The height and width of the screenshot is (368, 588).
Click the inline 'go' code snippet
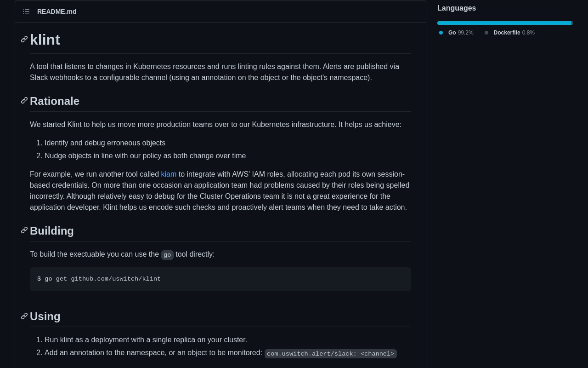(167, 255)
